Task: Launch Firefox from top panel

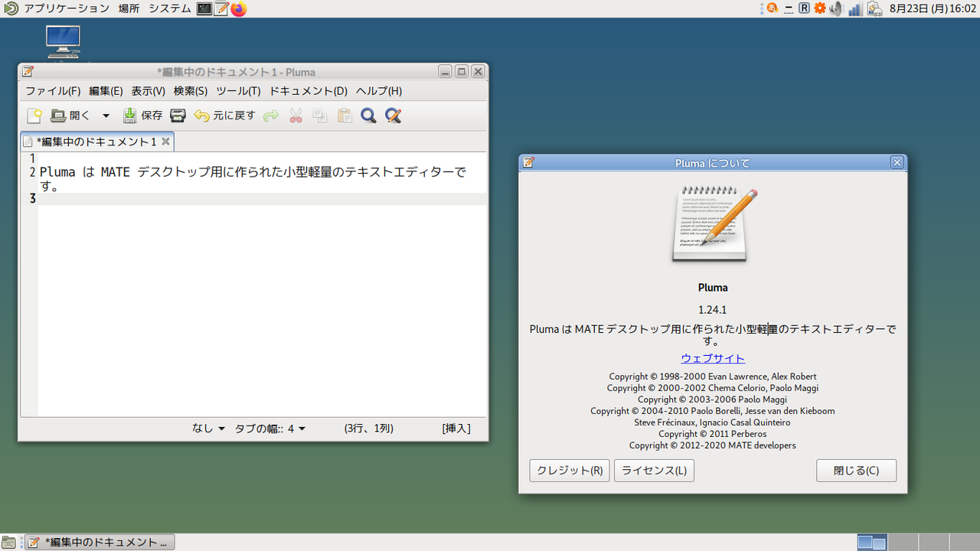Action: (x=239, y=8)
